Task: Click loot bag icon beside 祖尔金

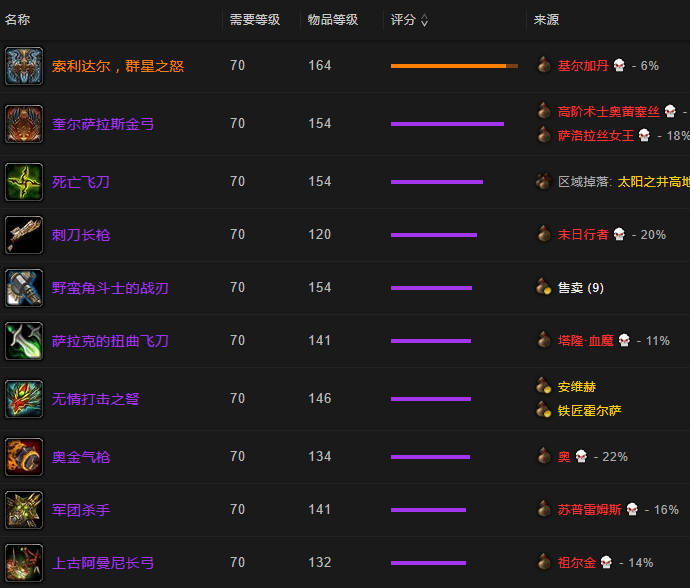Action: click(544, 562)
